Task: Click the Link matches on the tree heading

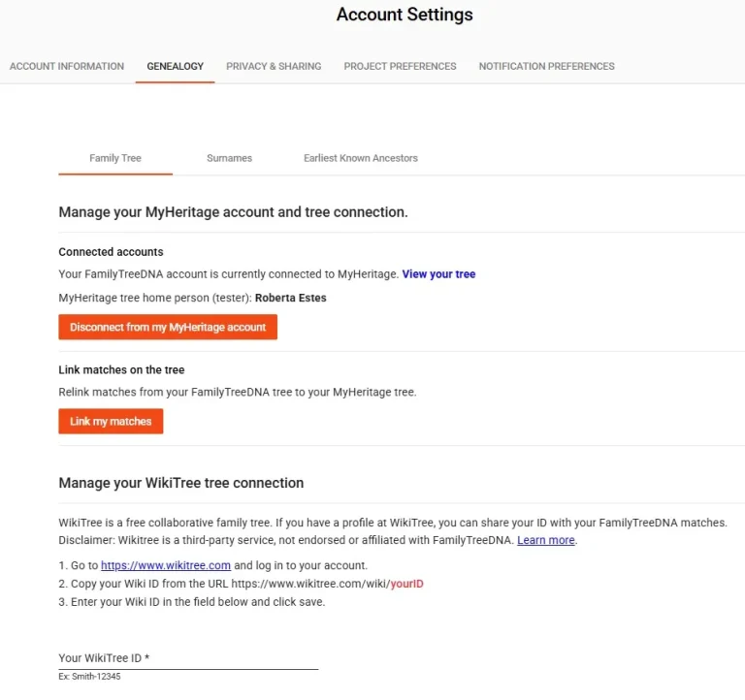Action: (x=121, y=370)
